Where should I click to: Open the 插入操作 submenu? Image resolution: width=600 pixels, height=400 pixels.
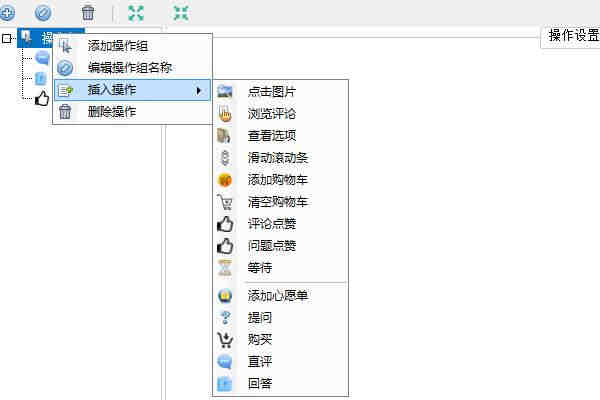coord(132,90)
